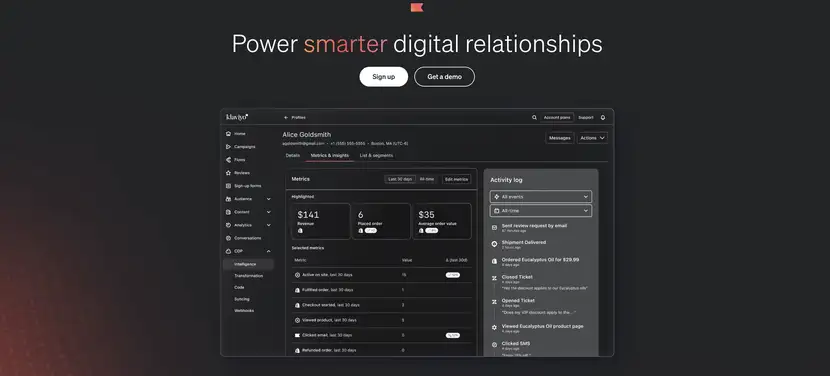830x376 pixels.
Task: Click the back arrow next to Profiles
Action: tap(286, 118)
